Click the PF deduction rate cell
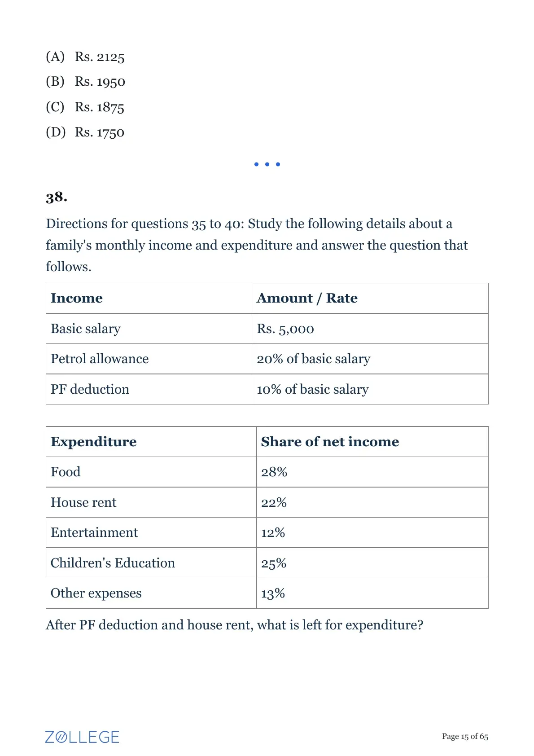Image resolution: width=534 pixels, height=756 pixels. point(370,389)
